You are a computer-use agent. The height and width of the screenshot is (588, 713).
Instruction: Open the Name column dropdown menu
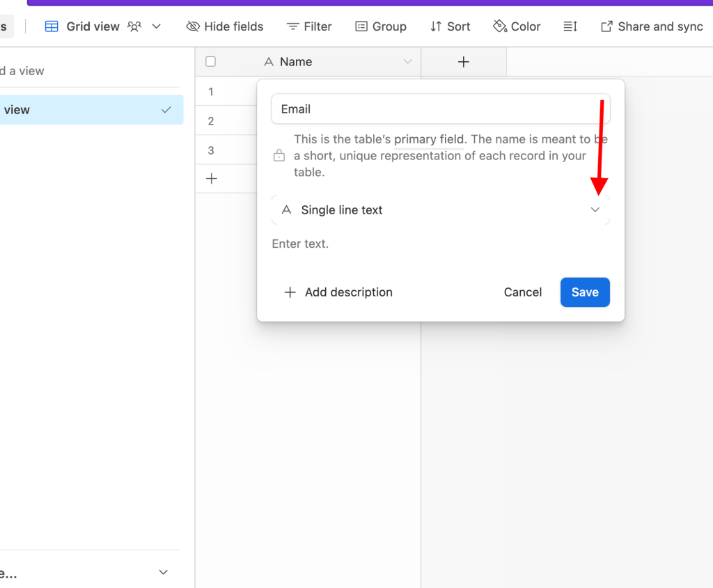(407, 61)
